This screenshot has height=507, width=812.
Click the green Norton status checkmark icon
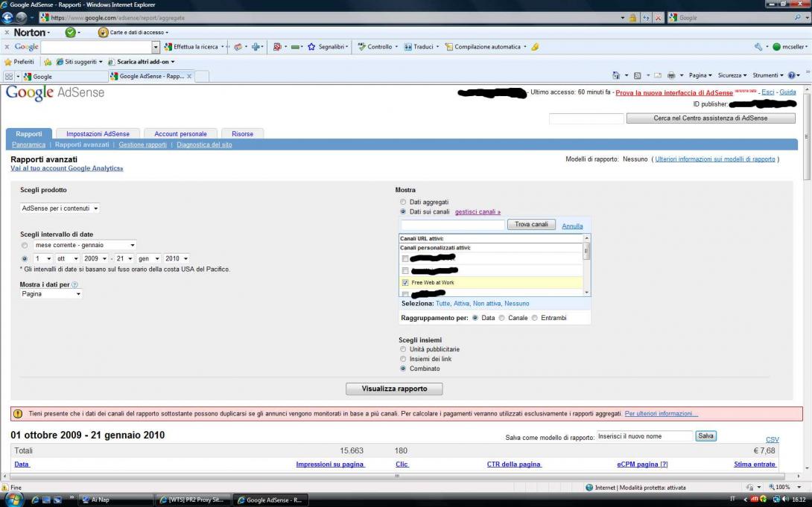click(x=70, y=32)
